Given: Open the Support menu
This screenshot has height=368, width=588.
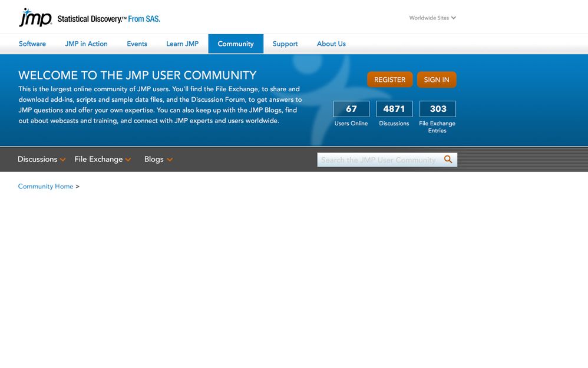Looking at the screenshot, I should point(285,44).
